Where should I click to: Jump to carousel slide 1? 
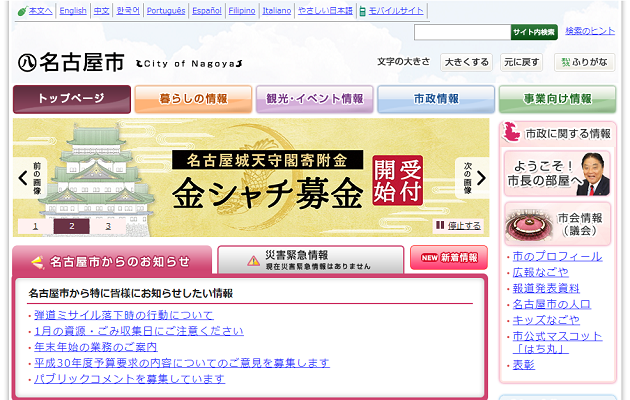coord(35,226)
